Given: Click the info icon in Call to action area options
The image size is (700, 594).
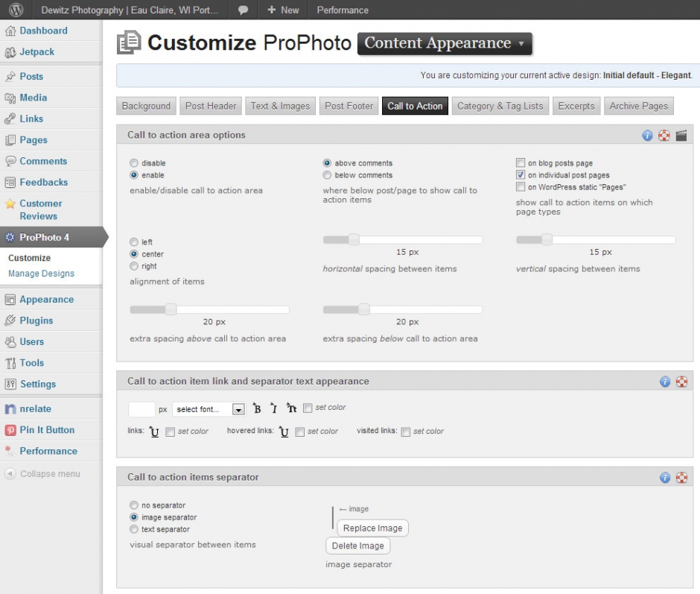Looking at the screenshot, I should pyautogui.click(x=647, y=136).
